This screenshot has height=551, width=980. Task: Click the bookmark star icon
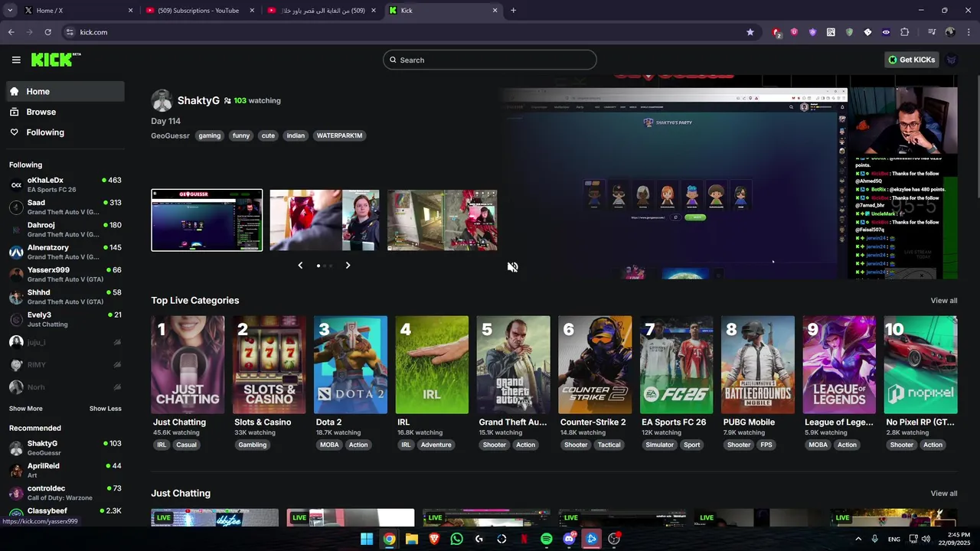click(750, 32)
